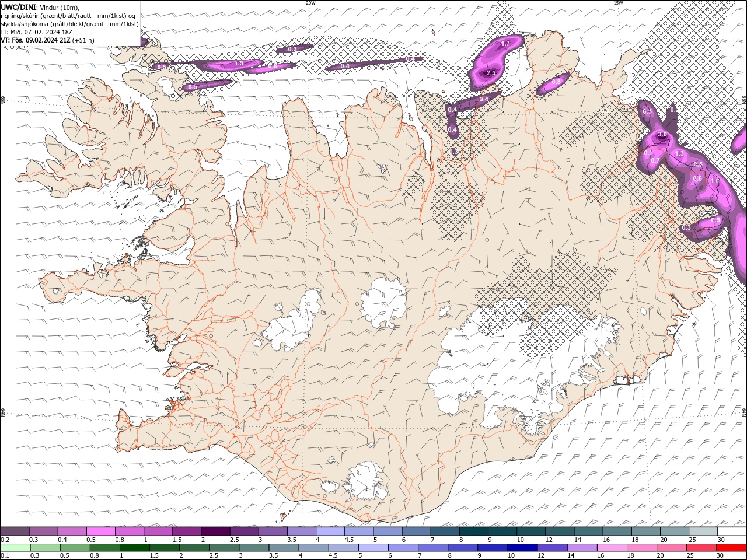Click the 'IT: Mið. 07. 02. 2024 18Z' line
Screen dimensions: 747x560
[37, 32]
